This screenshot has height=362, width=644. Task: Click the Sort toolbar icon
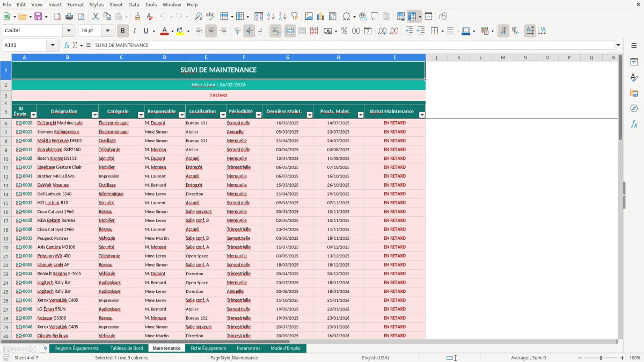[x=259, y=17]
